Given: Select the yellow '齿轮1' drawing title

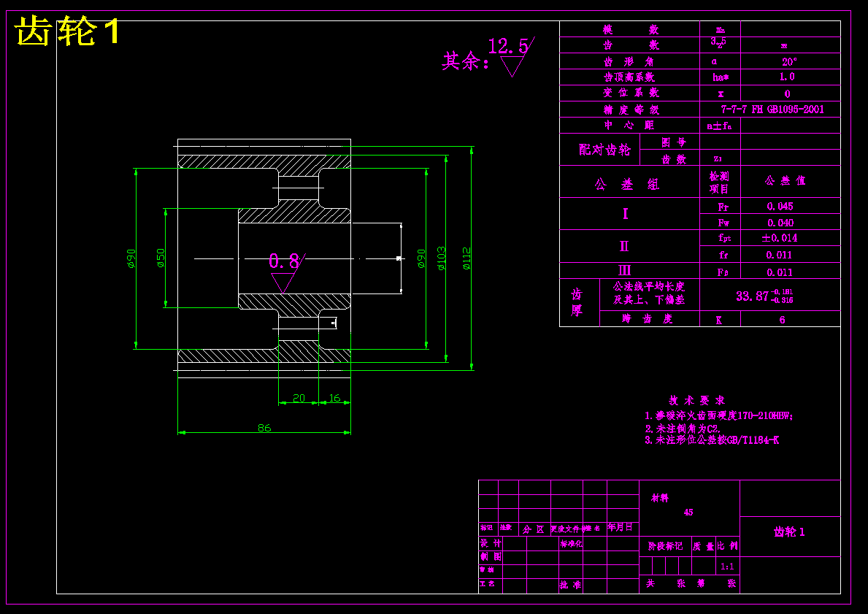Looking at the screenshot, I should click(67, 31).
